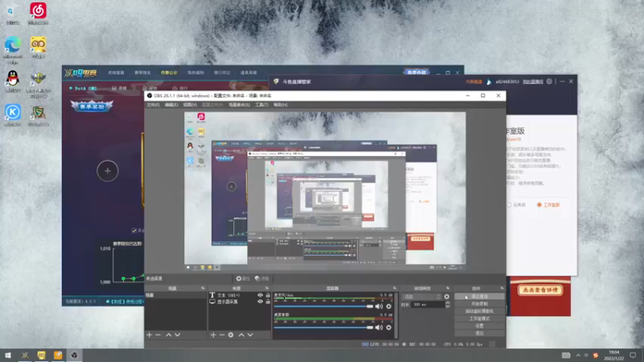Open the 编辑(E) menu in OBS
The width and height of the screenshot is (644, 362).
(171, 105)
